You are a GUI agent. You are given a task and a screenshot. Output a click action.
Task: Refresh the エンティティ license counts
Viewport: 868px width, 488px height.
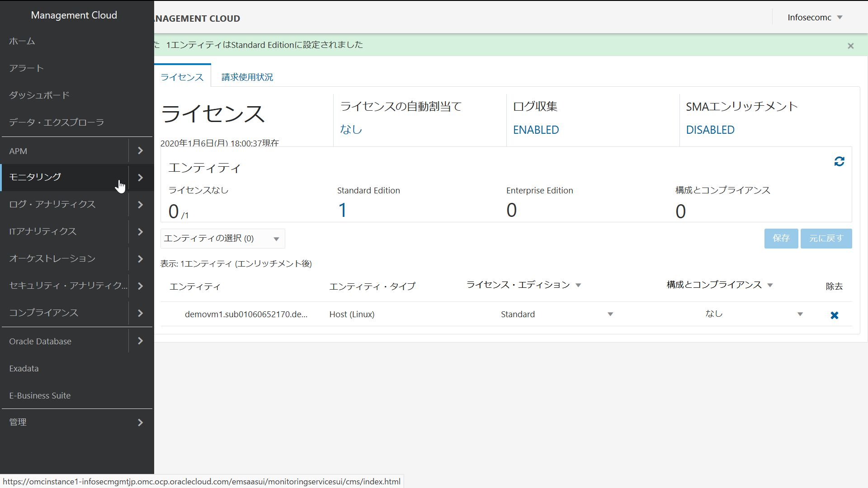839,162
